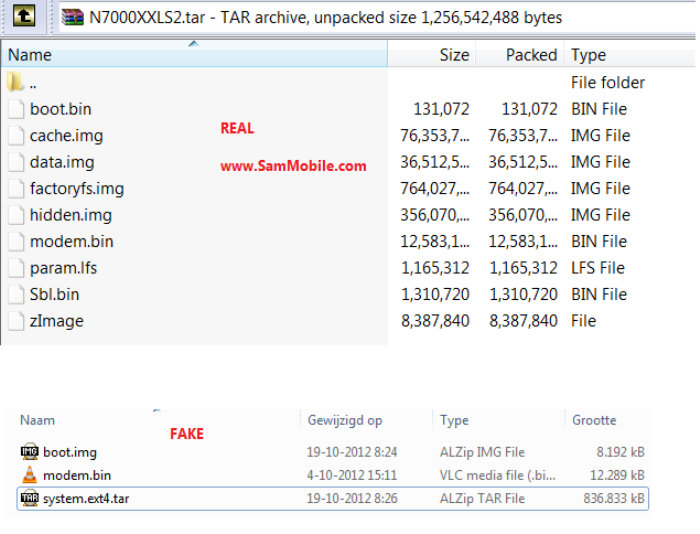Image resolution: width=700 pixels, height=534 pixels.
Task: Select the factoryfs.img file
Action: click(x=77, y=188)
